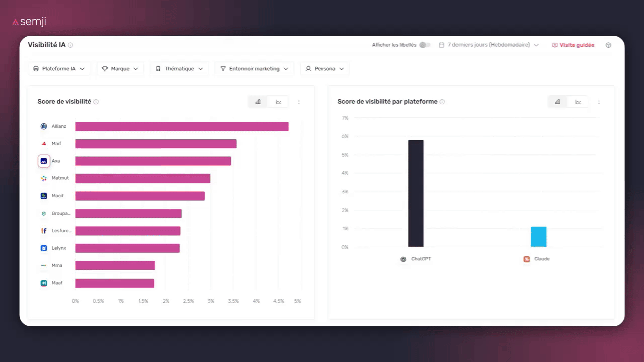Click the Score de visibilité par plateforme heading
The width and height of the screenshot is (644, 362).
coord(387,102)
